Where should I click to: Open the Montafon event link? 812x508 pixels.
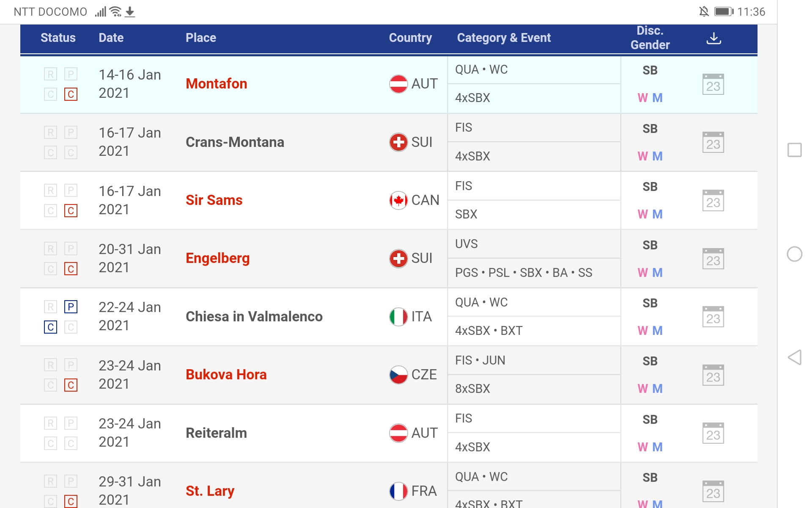click(217, 84)
